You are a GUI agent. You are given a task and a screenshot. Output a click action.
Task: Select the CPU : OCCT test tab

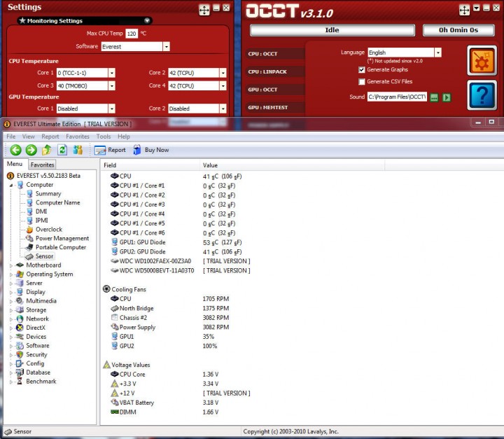(x=275, y=54)
